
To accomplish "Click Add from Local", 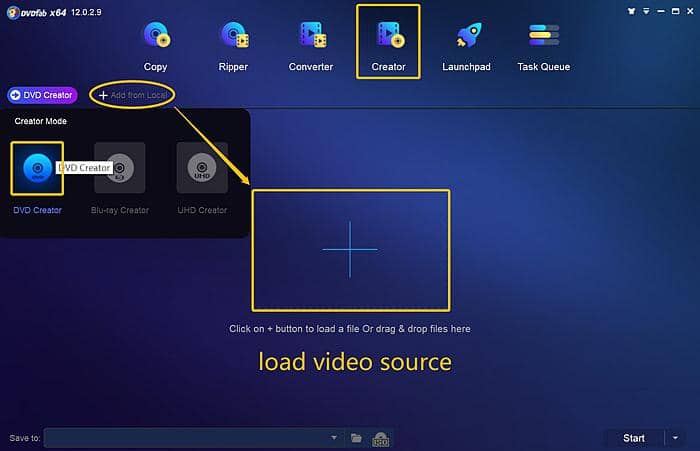I will click(133, 95).
